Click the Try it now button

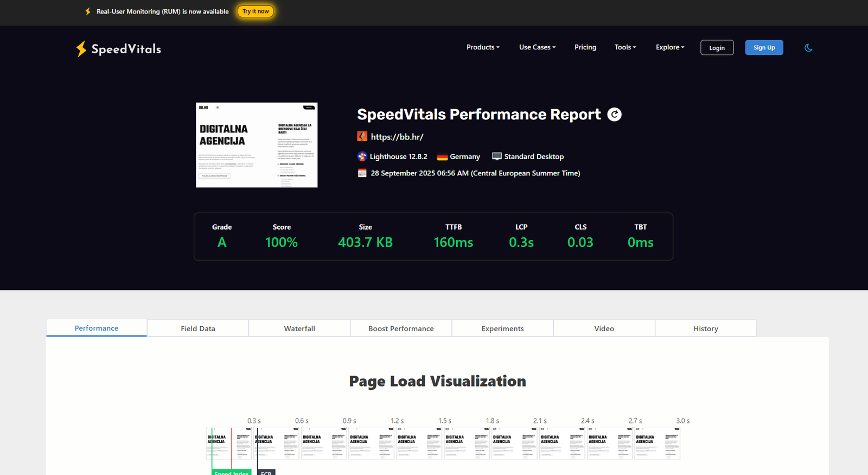256,11
